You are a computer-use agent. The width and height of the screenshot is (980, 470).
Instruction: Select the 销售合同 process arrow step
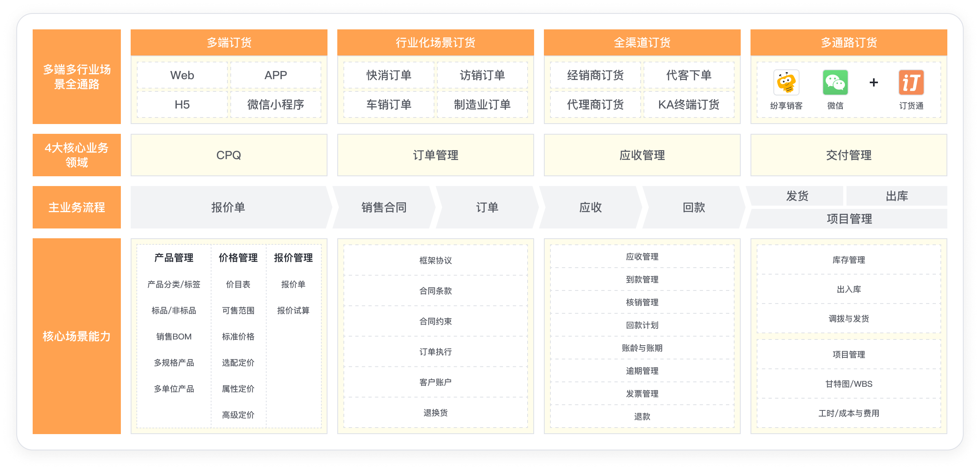point(384,207)
